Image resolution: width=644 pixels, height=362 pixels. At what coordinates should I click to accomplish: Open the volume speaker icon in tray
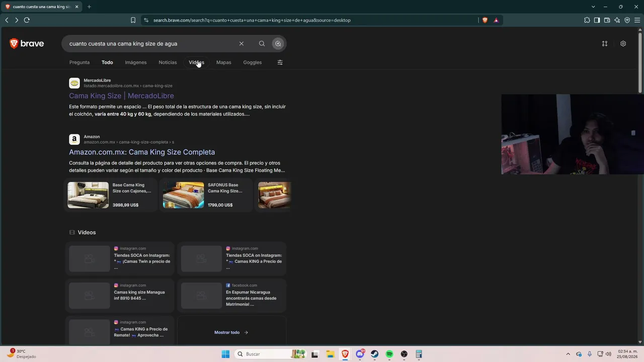(608, 354)
